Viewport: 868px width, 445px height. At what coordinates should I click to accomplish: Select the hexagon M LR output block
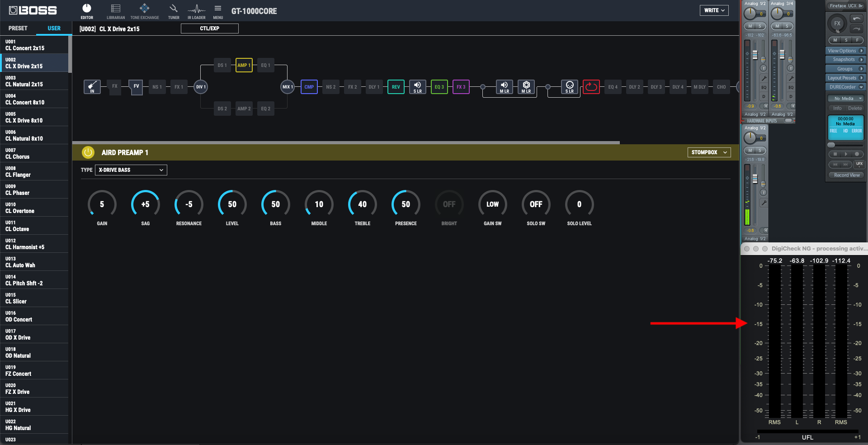pyautogui.click(x=526, y=87)
